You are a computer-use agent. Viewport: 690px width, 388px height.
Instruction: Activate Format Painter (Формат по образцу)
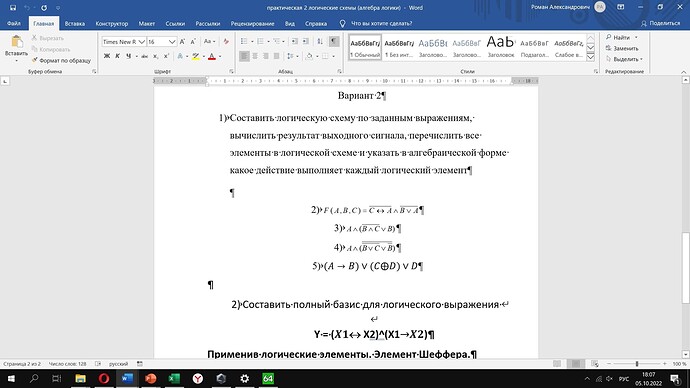coord(61,60)
